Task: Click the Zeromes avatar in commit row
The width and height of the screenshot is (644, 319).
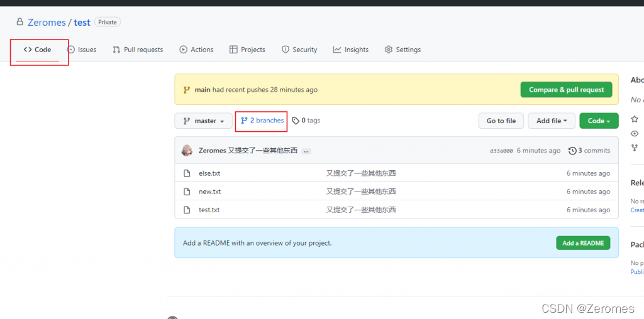Action: pos(187,151)
